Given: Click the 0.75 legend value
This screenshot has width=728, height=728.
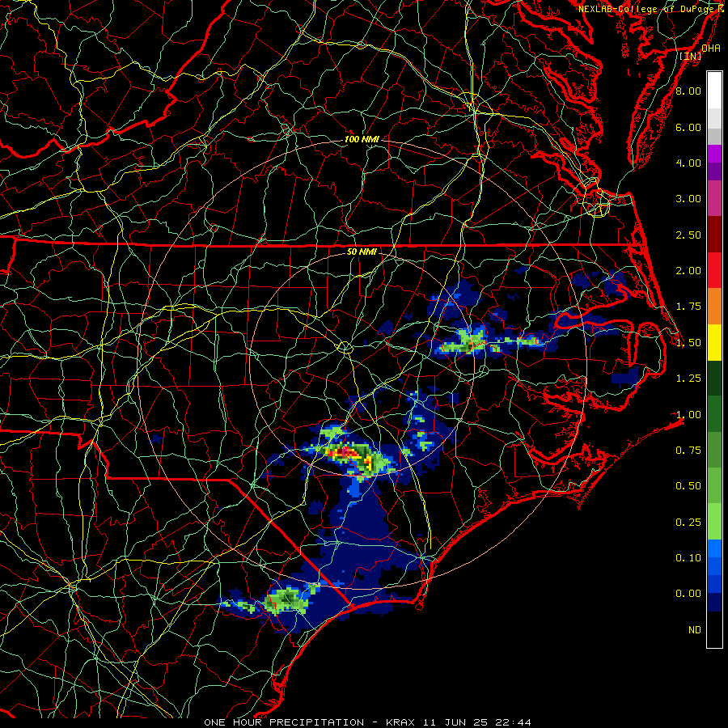Looking at the screenshot, I should pyautogui.click(x=688, y=451).
